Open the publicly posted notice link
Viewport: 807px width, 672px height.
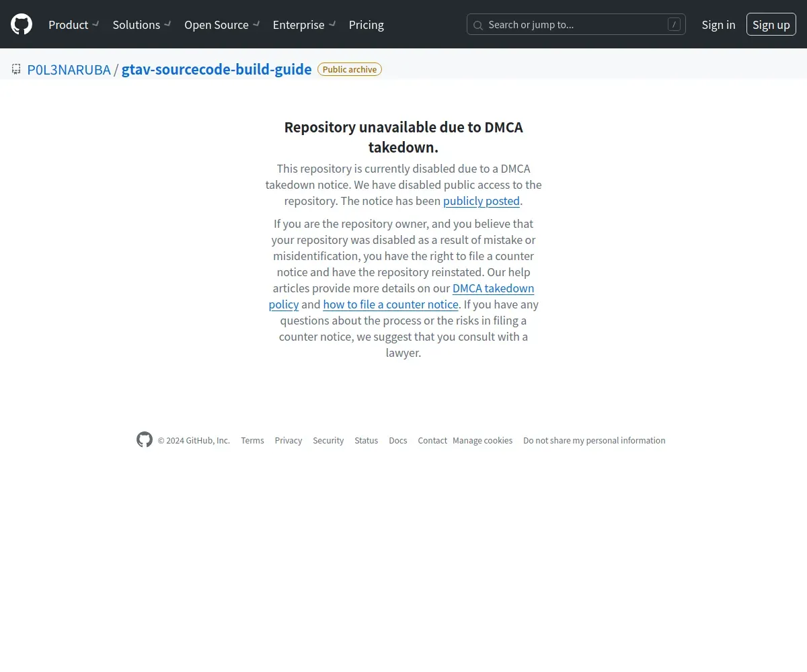click(x=482, y=201)
